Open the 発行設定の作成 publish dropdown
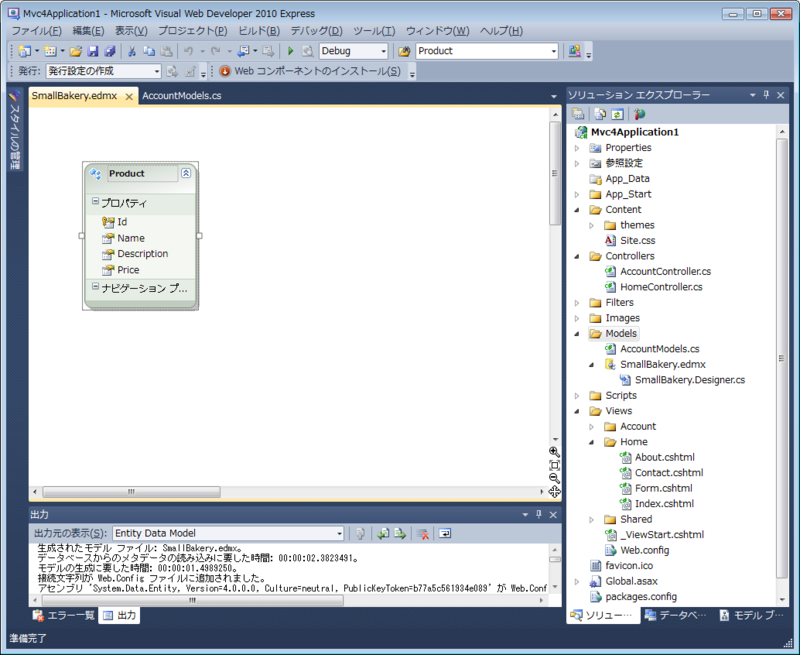The width and height of the screenshot is (800, 655). click(x=157, y=71)
